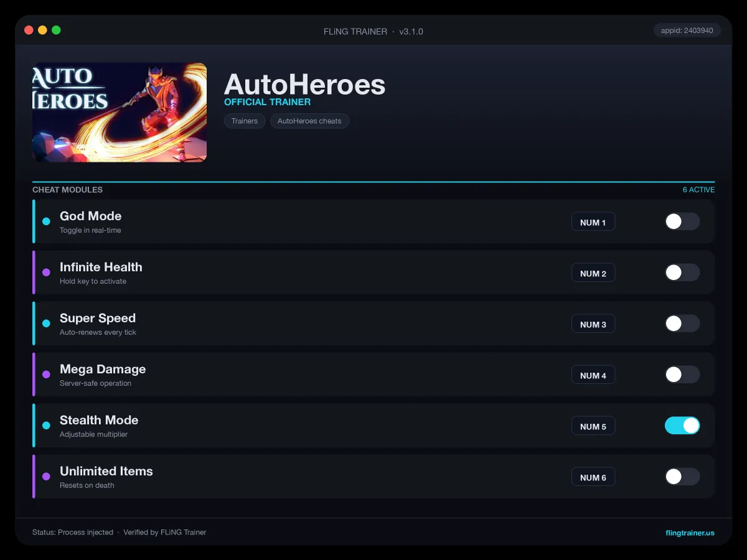
Task: Switch on Unlimited Items cheat
Action: (x=682, y=477)
